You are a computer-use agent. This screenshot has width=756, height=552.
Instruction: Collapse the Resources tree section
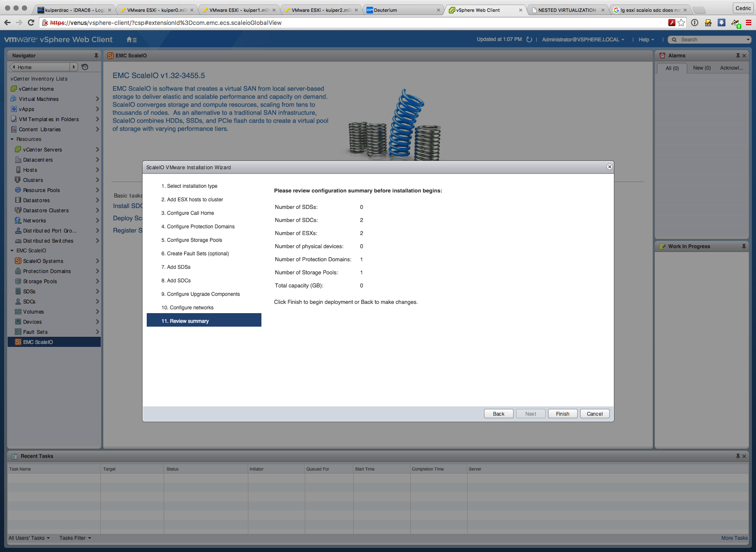12,139
